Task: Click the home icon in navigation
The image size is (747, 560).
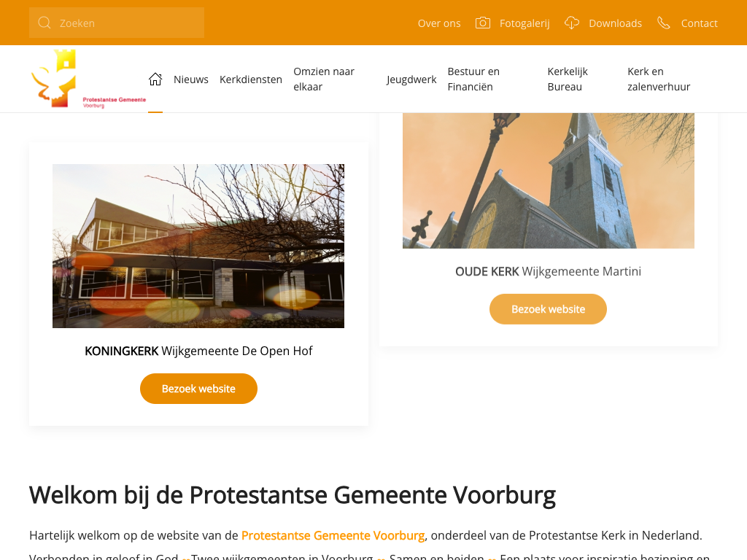Action: (x=155, y=79)
